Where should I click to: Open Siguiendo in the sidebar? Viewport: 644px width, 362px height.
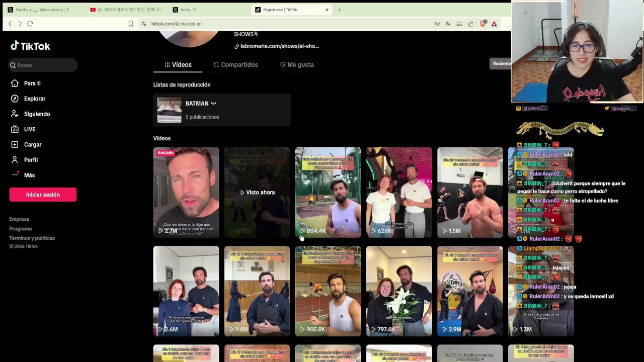coord(37,114)
